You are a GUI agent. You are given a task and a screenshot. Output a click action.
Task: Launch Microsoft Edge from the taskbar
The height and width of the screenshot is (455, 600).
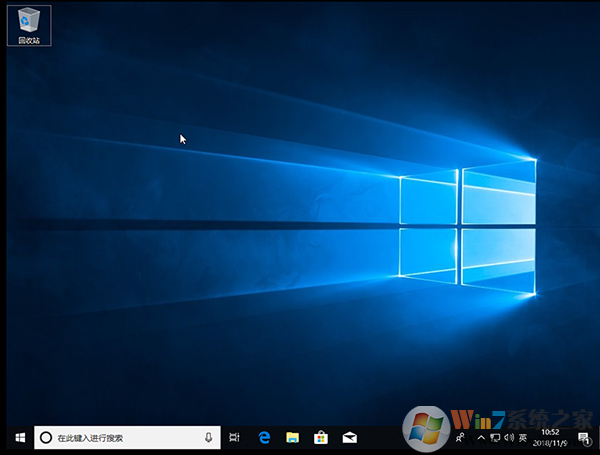tap(264, 438)
